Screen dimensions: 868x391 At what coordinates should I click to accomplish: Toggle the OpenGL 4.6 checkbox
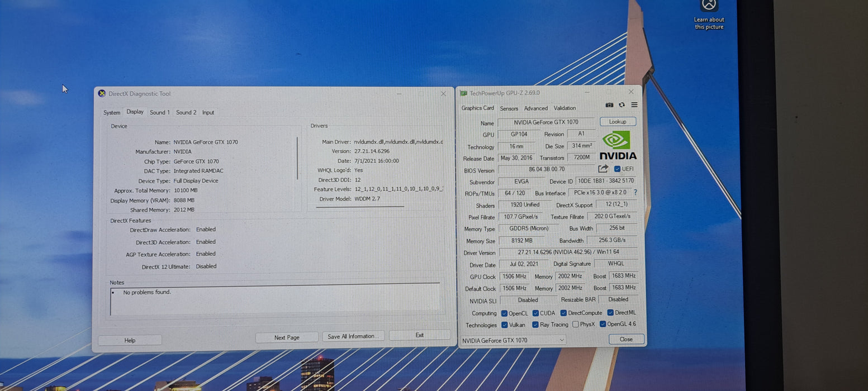pyautogui.click(x=603, y=324)
